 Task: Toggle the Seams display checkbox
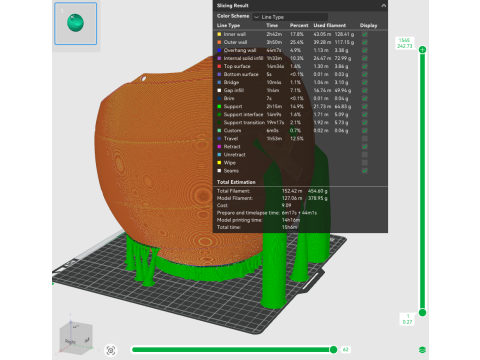[x=365, y=171]
